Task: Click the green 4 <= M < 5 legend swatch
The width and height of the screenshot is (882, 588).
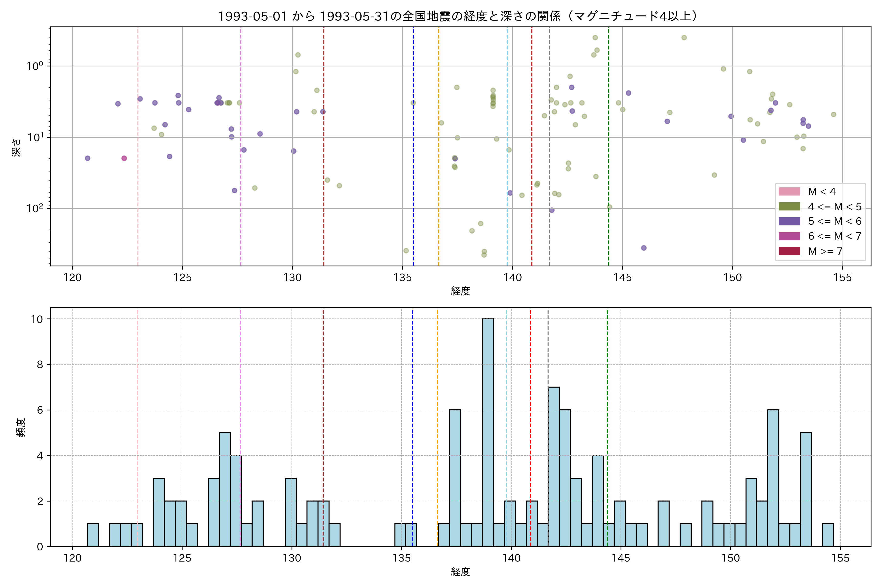Action: pos(789,207)
